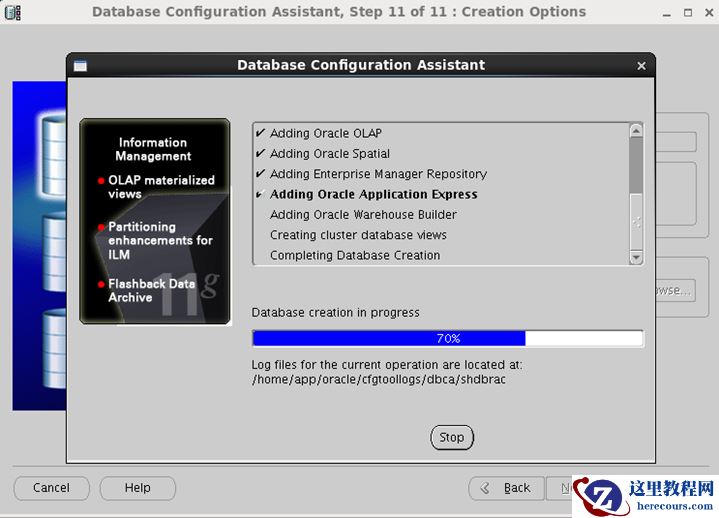Click 'OLAP materialized views' bullet text
Screen dimensions: 719x518
(x=161, y=187)
